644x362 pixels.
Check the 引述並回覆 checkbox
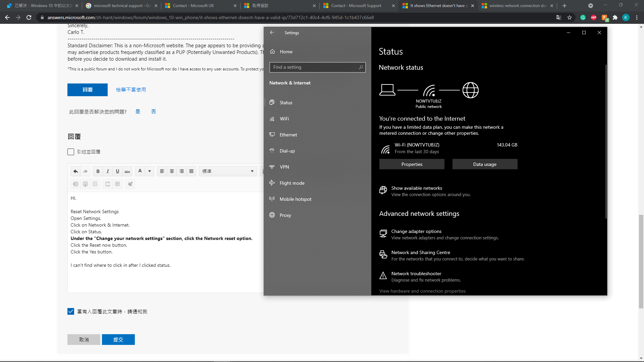tap(71, 152)
